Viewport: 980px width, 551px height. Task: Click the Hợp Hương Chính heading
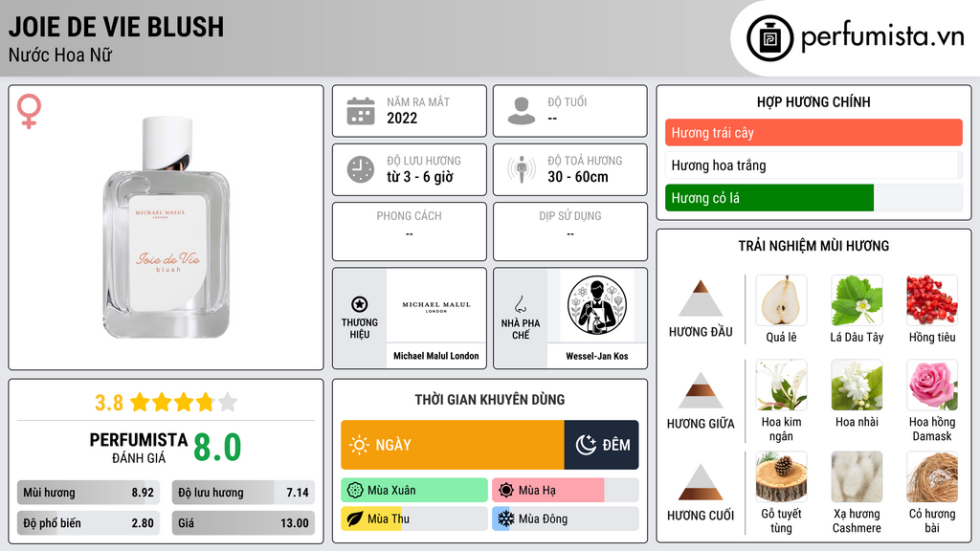(x=813, y=101)
